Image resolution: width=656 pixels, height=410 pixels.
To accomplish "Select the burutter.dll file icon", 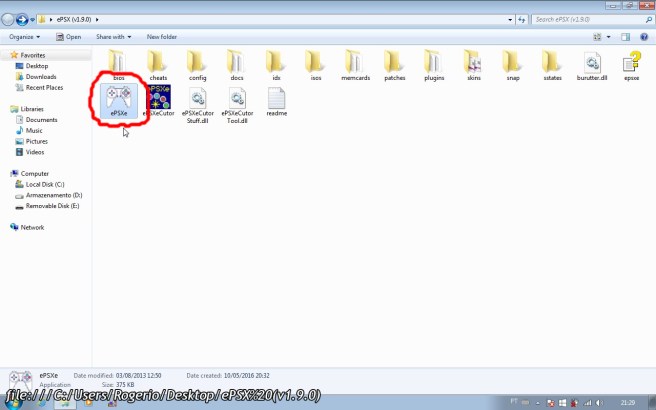I will (x=592, y=64).
